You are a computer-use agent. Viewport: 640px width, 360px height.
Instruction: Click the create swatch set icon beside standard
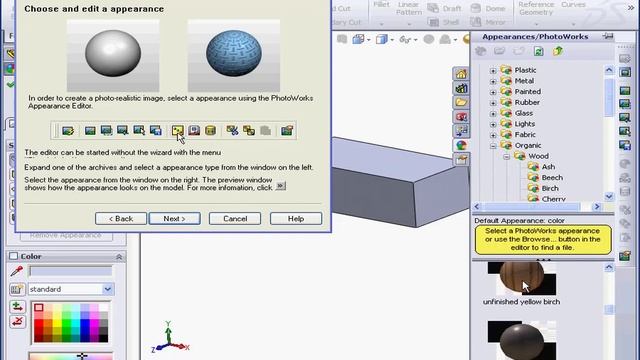(17, 289)
